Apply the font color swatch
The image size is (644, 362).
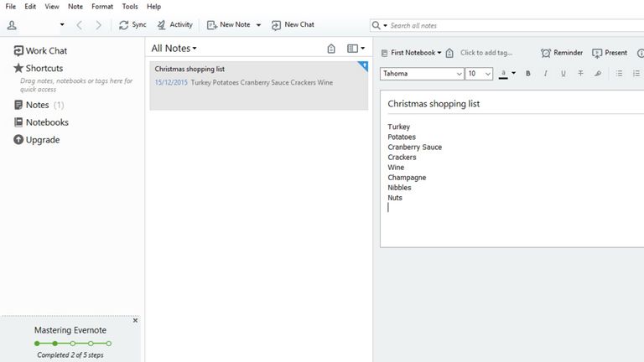(503, 74)
